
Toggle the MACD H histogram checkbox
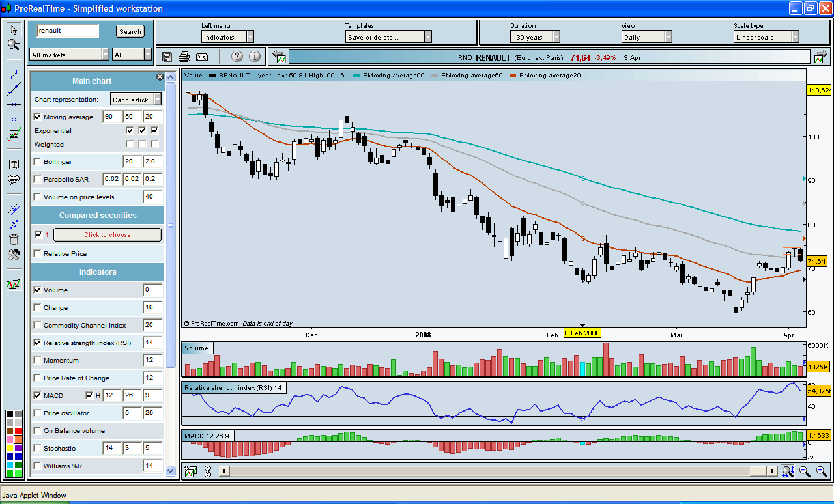(89, 395)
